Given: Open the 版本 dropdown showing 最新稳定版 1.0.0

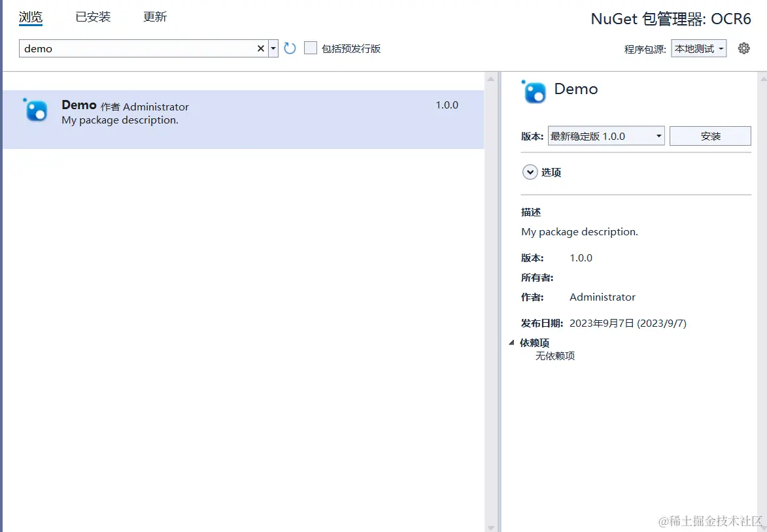Looking at the screenshot, I should point(606,136).
